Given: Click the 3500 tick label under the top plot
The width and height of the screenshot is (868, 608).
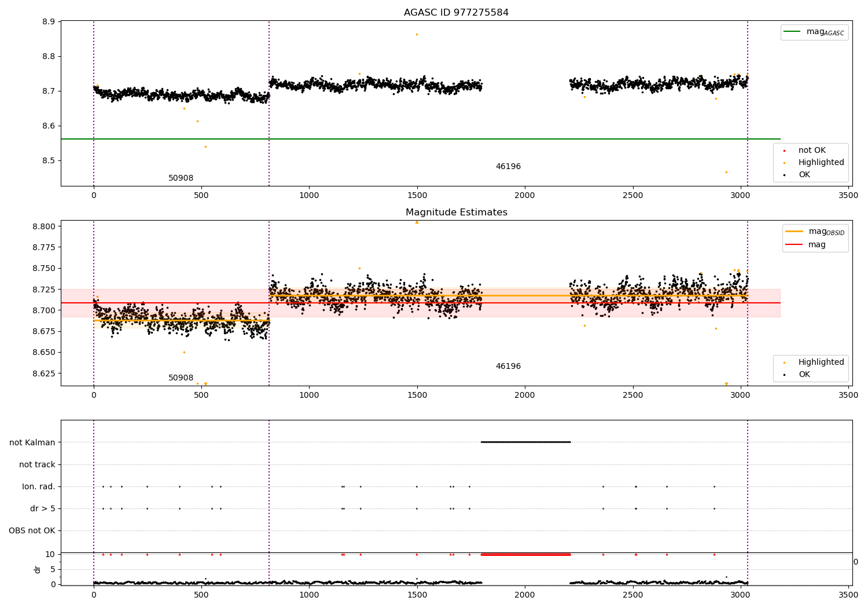Looking at the screenshot, I should (x=849, y=196).
